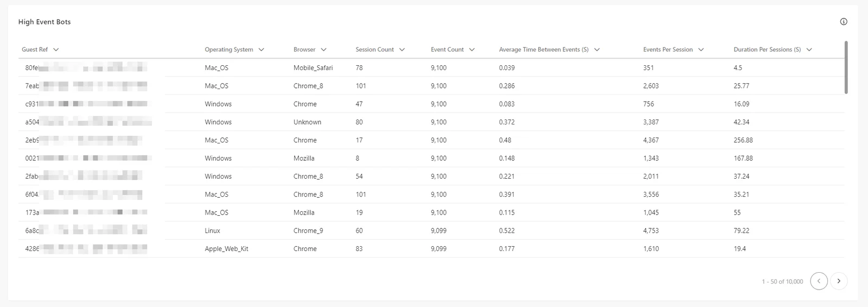Click events per session value 351
The width and height of the screenshot is (868, 307).
point(648,68)
